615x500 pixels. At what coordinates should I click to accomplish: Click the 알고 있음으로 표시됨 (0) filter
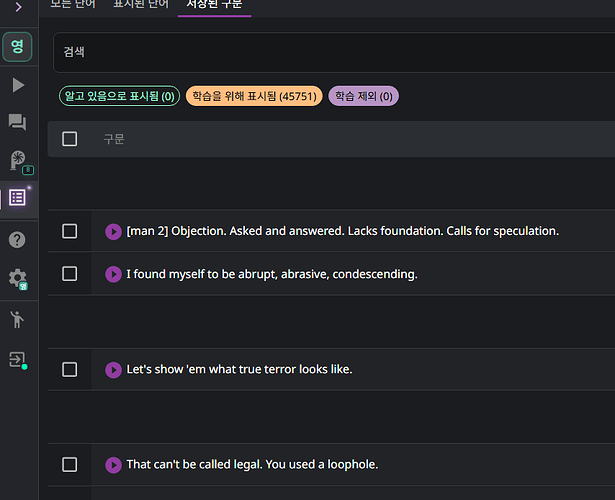pos(119,96)
